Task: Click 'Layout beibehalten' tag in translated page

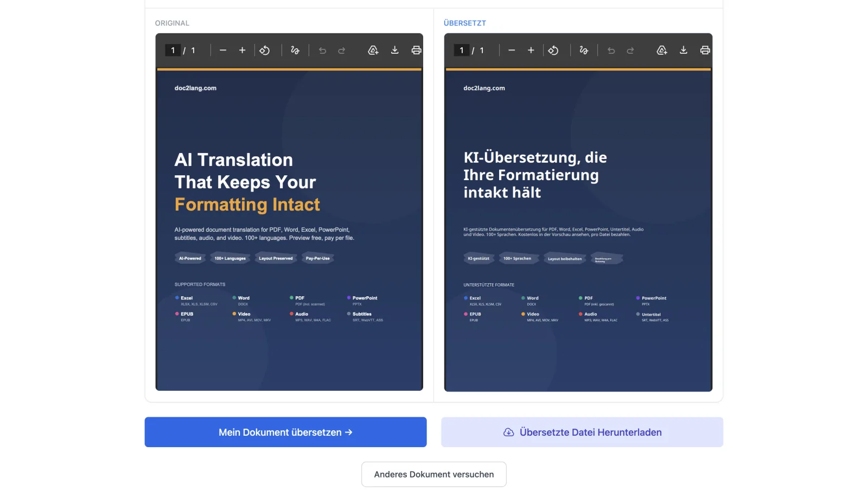Action: pos(565,259)
